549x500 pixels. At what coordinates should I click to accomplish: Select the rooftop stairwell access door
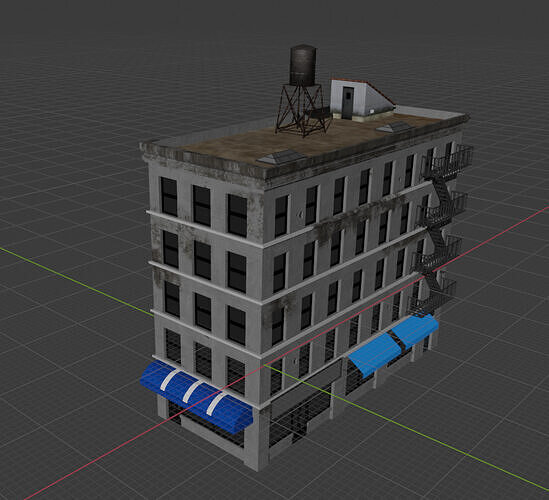tap(347, 103)
